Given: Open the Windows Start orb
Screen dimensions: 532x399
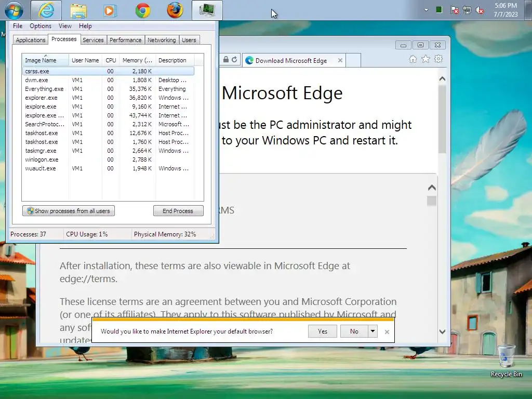Looking at the screenshot, I should (x=14, y=10).
